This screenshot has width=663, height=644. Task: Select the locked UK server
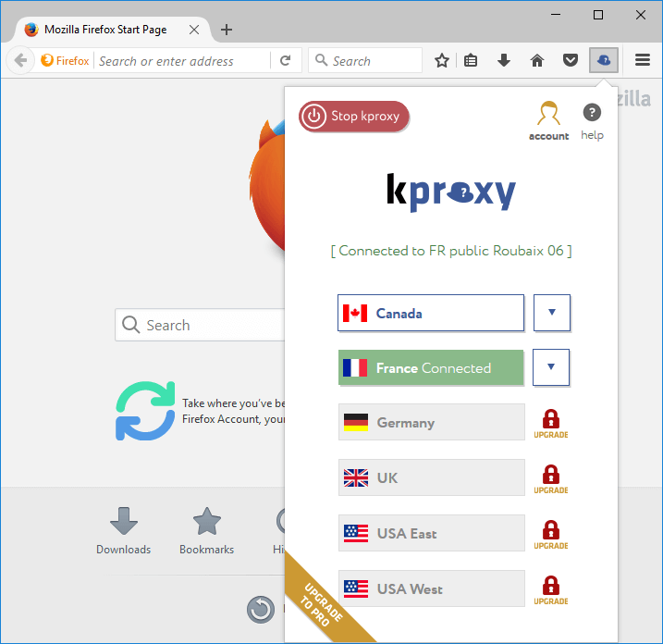pos(431,477)
